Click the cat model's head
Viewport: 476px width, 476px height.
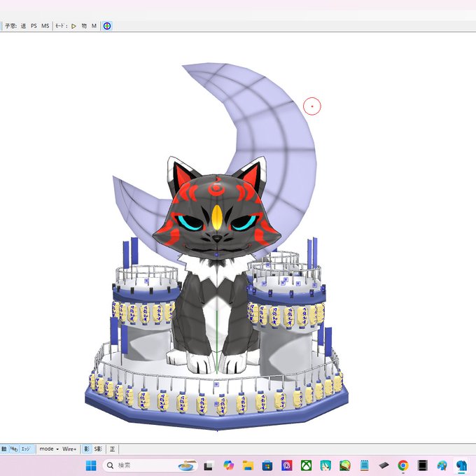coord(217,209)
